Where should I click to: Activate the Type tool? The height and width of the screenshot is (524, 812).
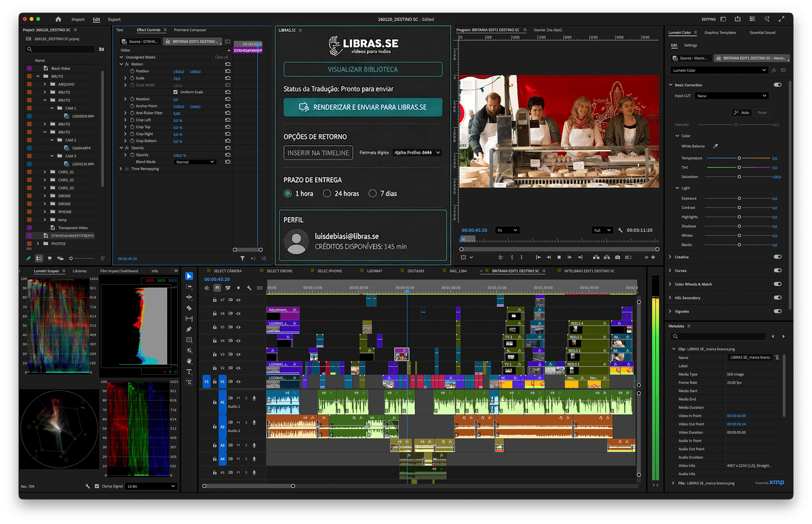pos(189,371)
